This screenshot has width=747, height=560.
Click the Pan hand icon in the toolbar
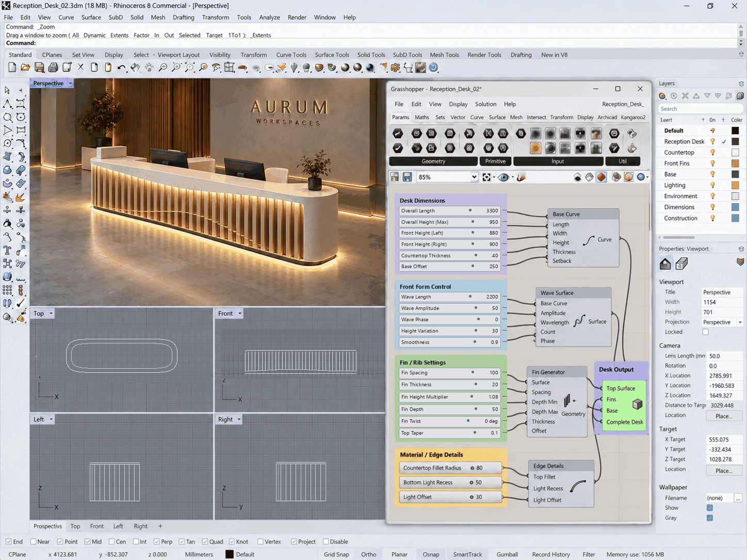135,68
